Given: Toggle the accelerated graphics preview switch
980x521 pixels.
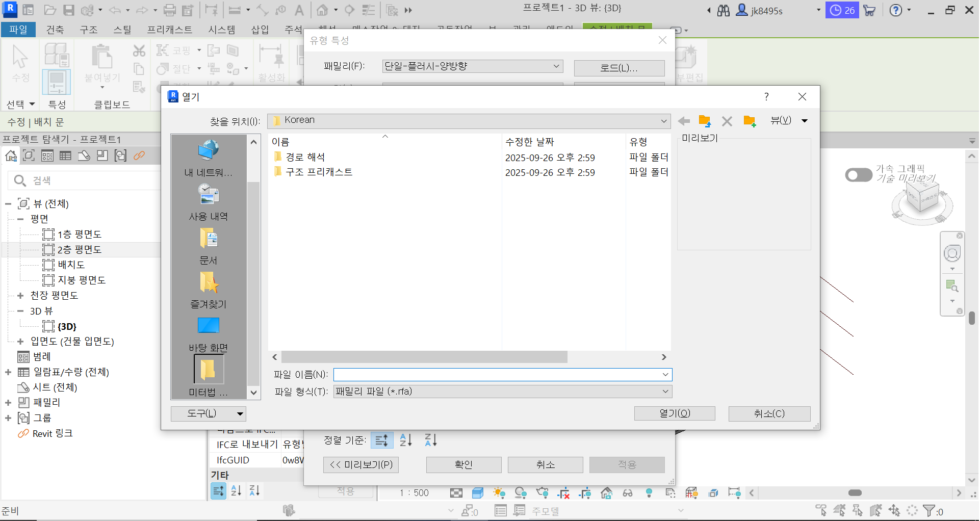Looking at the screenshot, I should coord(859,175).
